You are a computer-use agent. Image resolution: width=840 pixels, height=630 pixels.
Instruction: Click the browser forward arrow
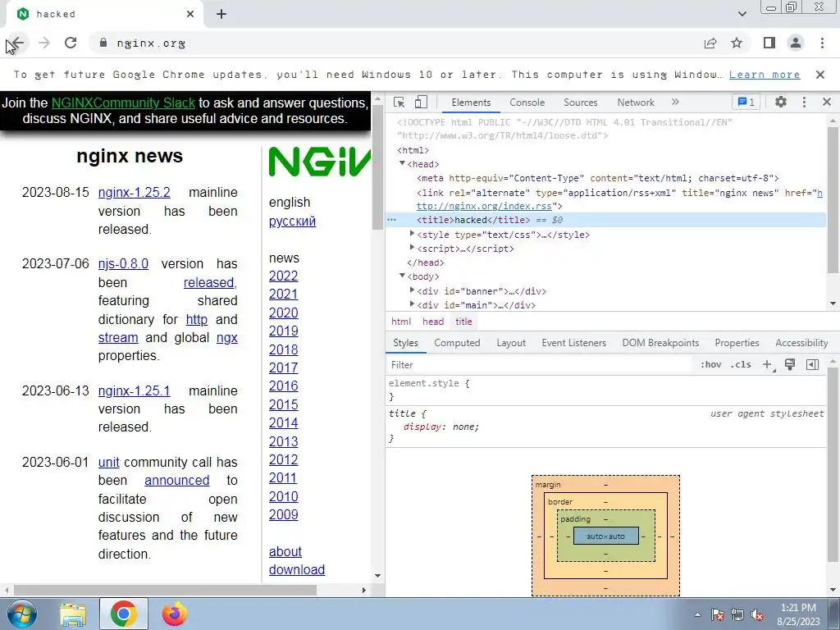[x=44, y=43]
